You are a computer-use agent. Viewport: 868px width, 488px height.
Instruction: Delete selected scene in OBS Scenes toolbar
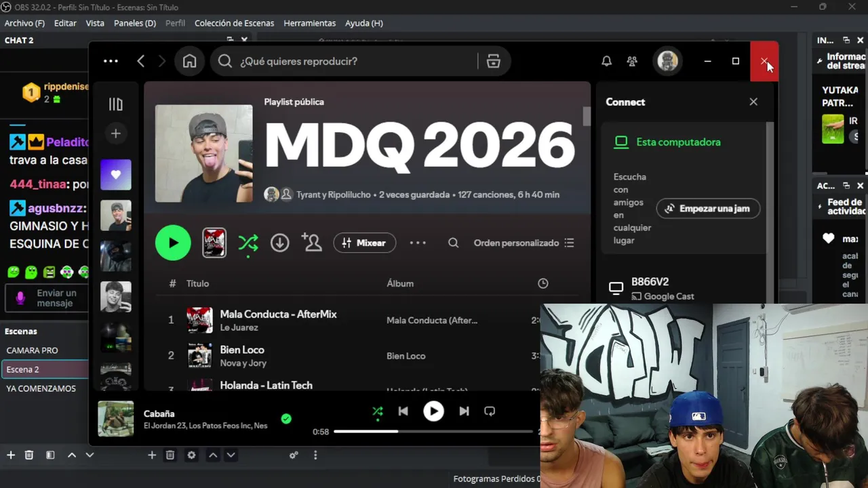click(29, 455)
